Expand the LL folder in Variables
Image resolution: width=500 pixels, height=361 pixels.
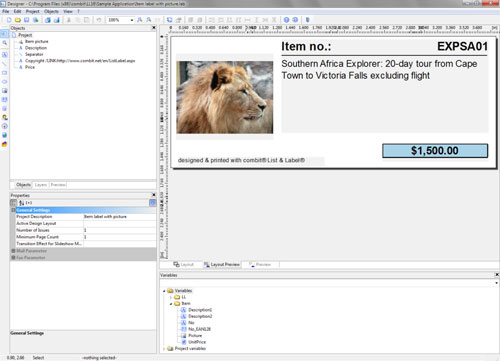171,297
